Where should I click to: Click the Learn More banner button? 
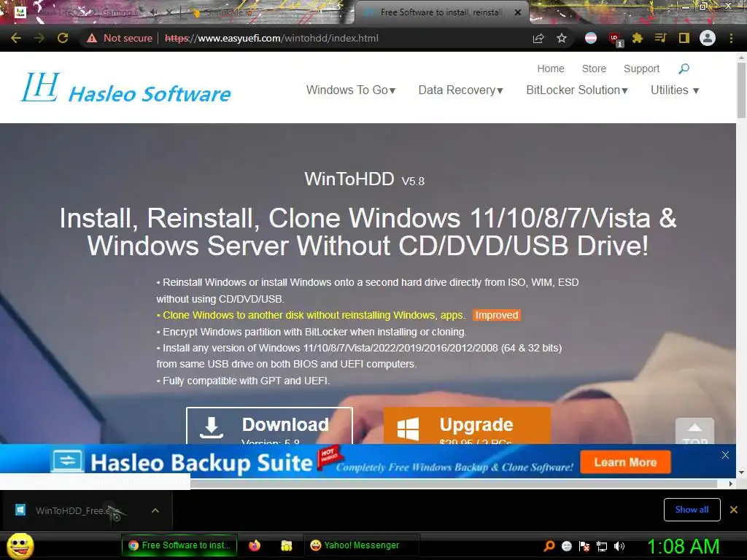tap(625, 462)
